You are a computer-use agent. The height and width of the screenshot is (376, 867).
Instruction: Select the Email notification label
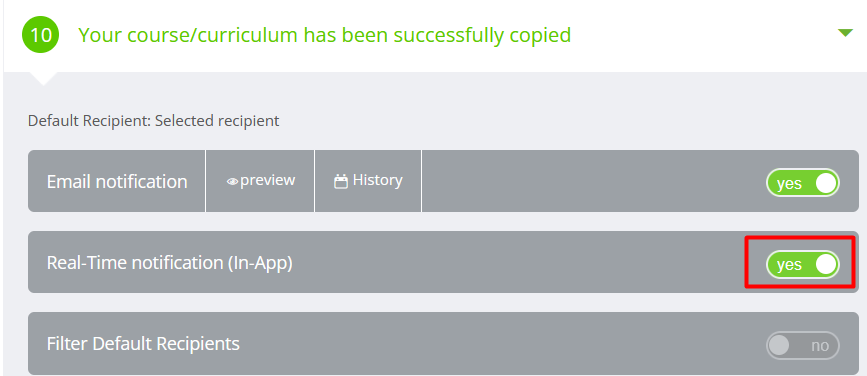click(x=117, y=181)
